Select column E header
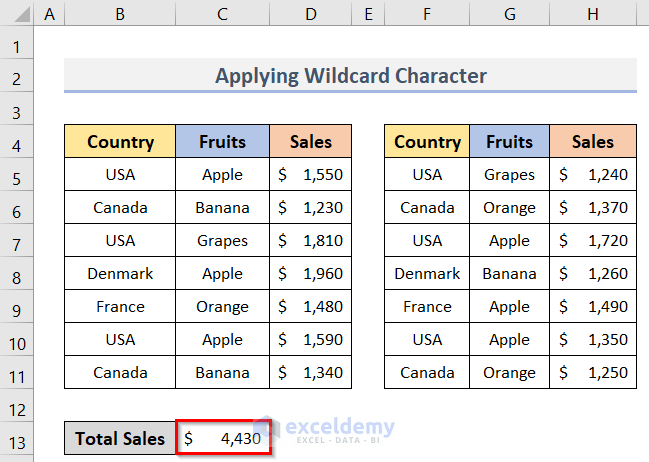Viewport: 649px width, 462px height. pyautogui.click(x=368, y=15)
